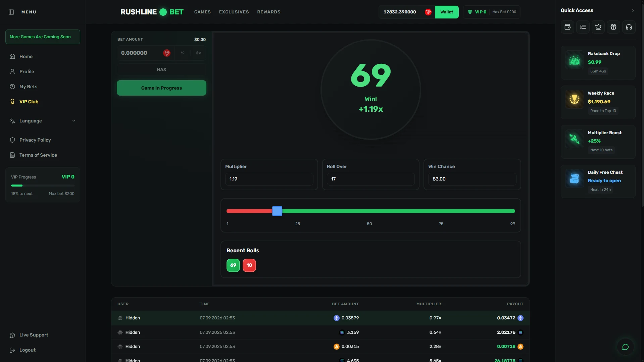Click the Multiplier Boost rocket icon
644x362 pixels.
pos(574,139)
